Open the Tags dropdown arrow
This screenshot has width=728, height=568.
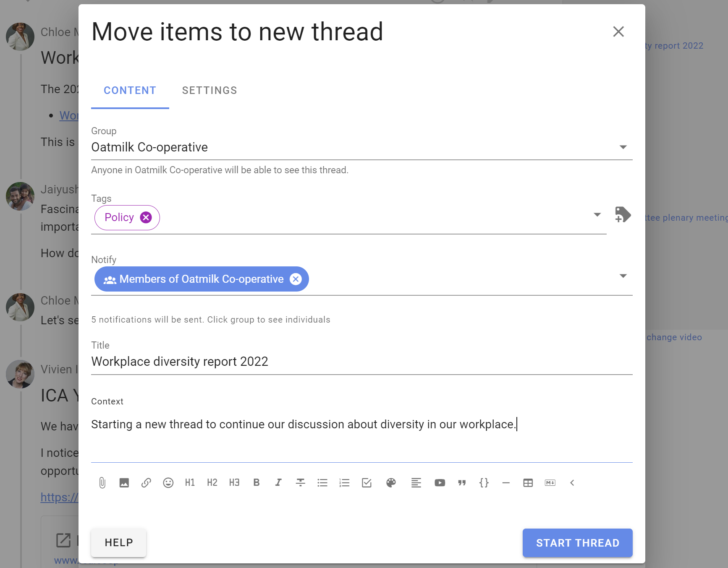pos(597,215)
